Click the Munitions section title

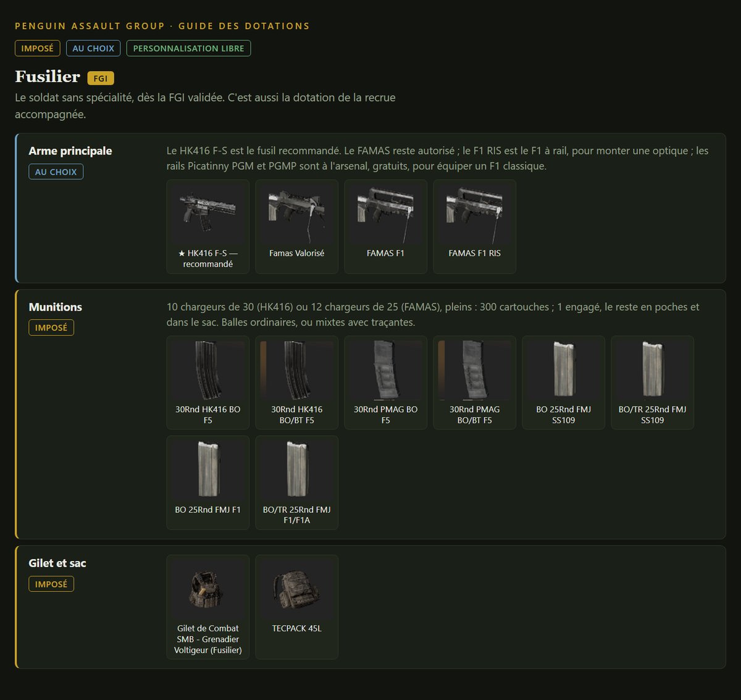[x=56, y=307]
